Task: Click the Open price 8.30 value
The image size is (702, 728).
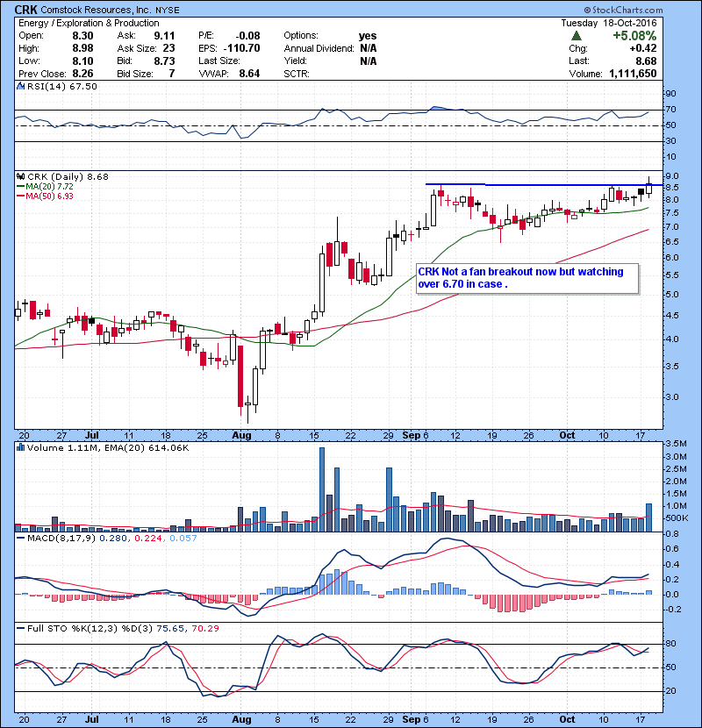Action: tap(82, 36)
